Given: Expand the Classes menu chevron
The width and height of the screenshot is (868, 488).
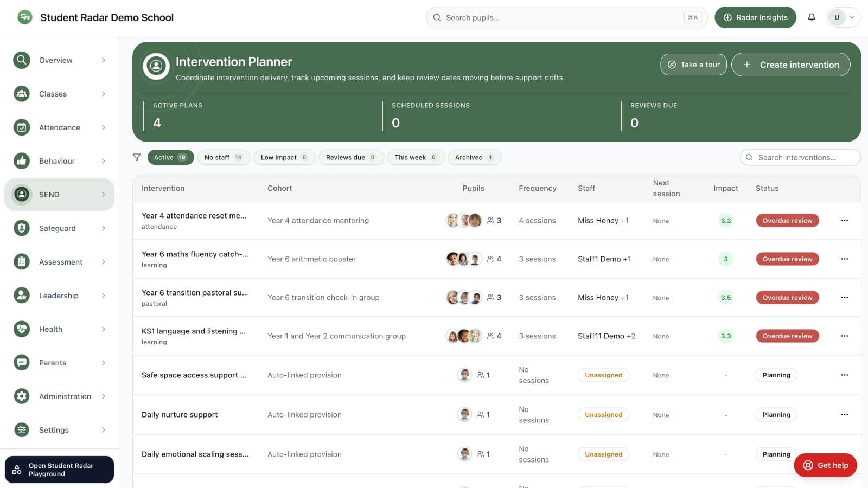Looking at the screenshot, I should (x=104, y=94).
